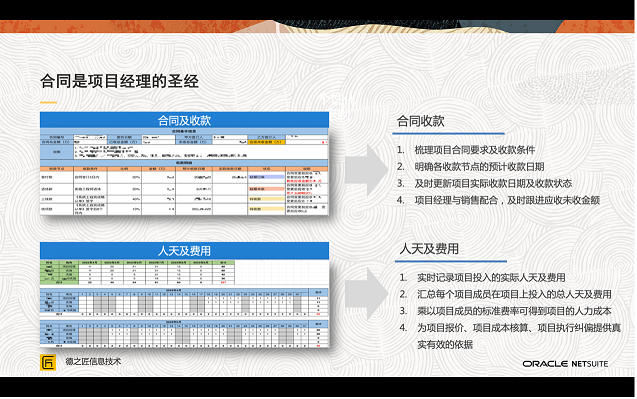Click the yellow 德之匠 logo icon
Screen dimensions: 637x399
[48, 362]
